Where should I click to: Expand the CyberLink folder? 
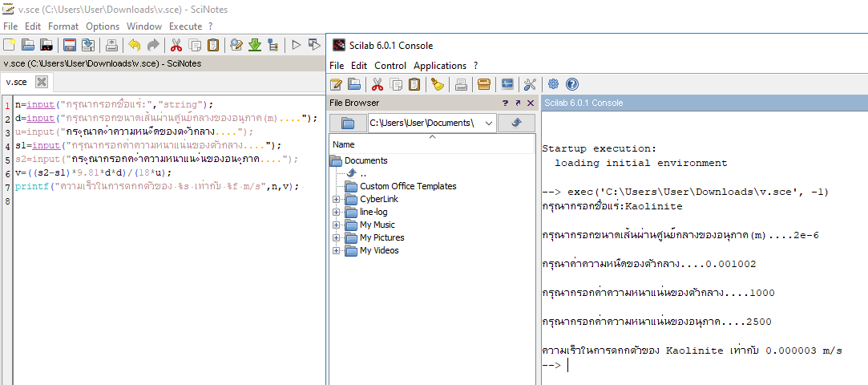point(336,199)
